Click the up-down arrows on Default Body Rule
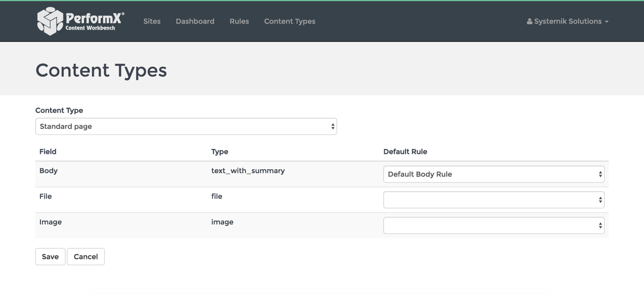 pos(600,174)
